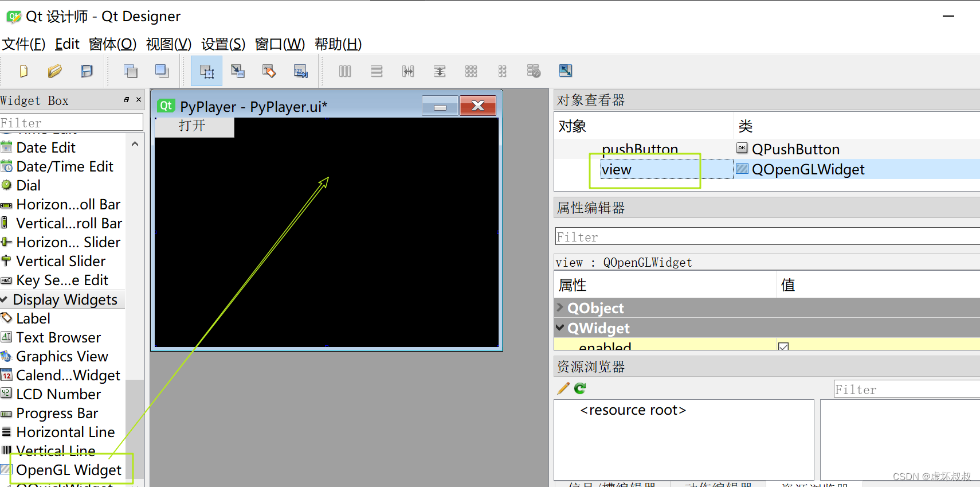This screenshot has width=980, height=487.
Task: Select the Edit Signals/Slots mode icon
Action: (x=238, y=71)
